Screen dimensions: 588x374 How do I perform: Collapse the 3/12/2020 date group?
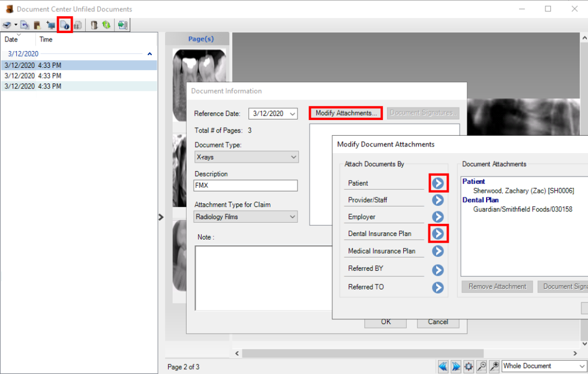pos(149,54)
